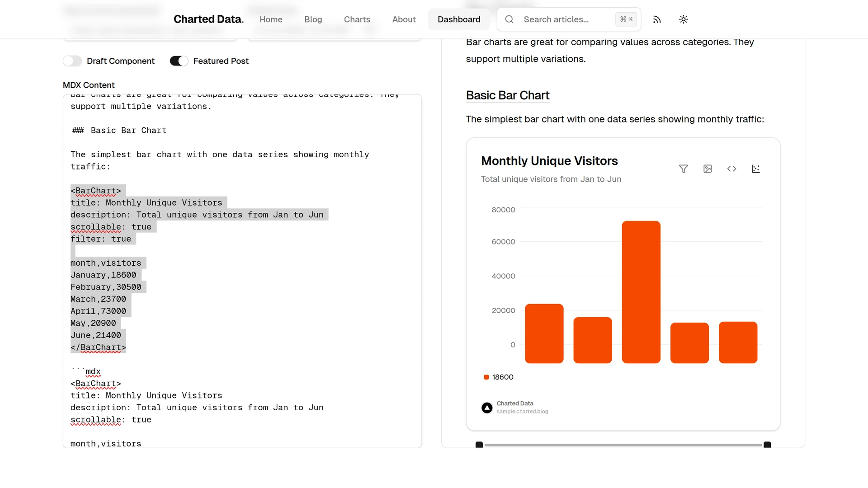868x488 pixels.
Task: Click the Monthly Unique Visitors chart title
Action: pos(549,161)
